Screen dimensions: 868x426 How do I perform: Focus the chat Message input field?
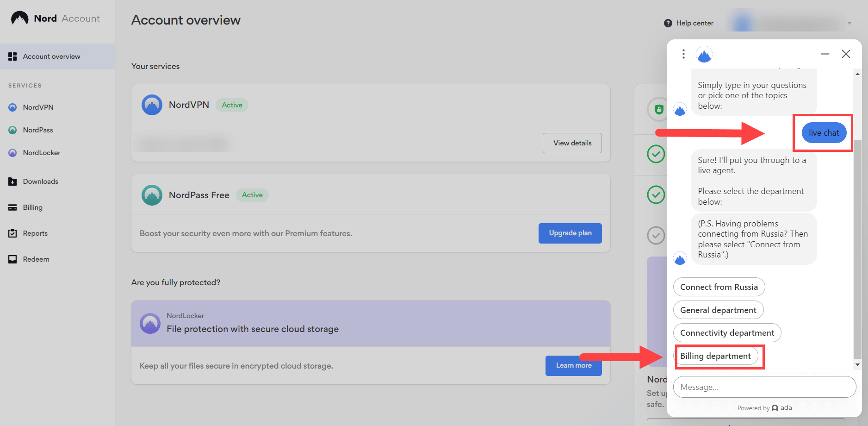[x=764, y=387]
